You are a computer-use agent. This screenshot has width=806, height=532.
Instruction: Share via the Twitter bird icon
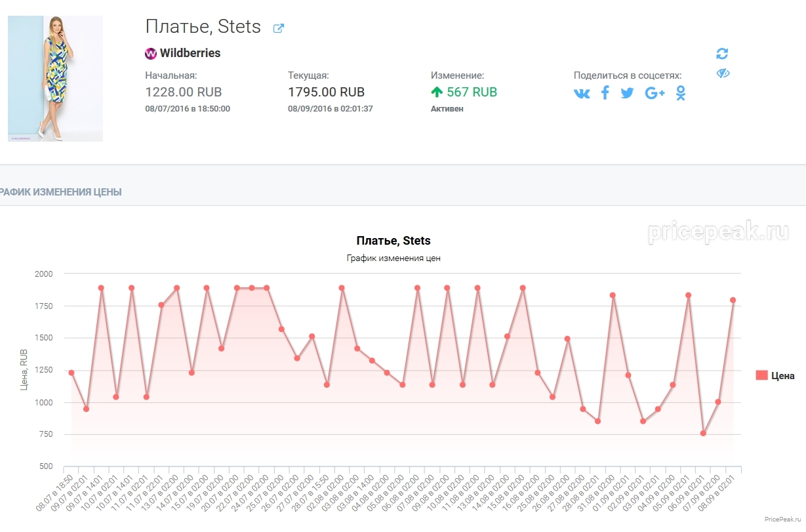[628, 93]
